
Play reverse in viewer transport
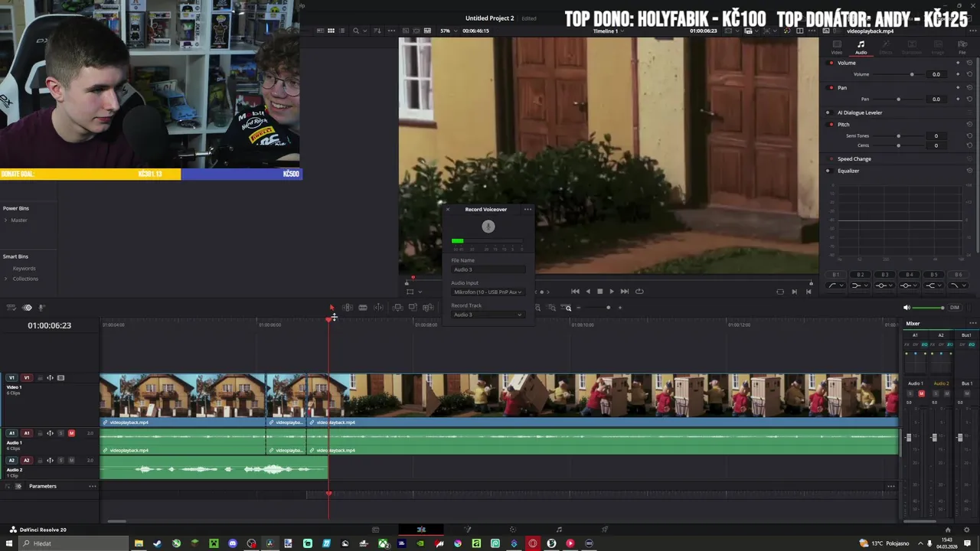pos(588,291)
